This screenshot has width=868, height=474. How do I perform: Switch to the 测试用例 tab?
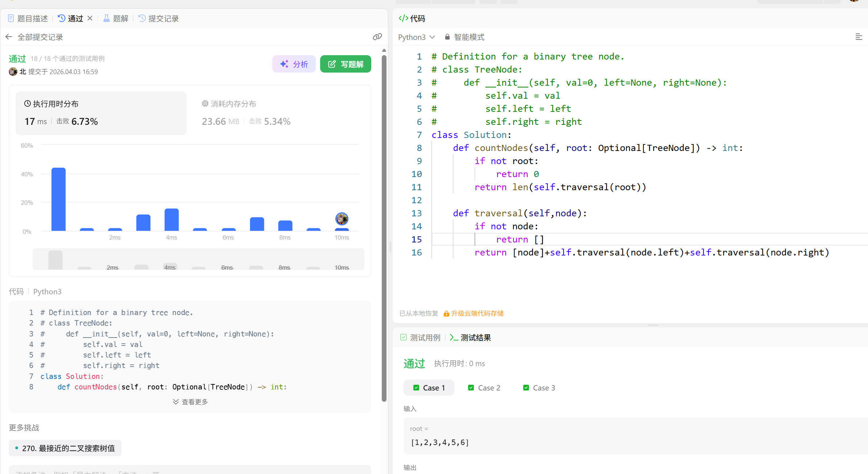420,338
